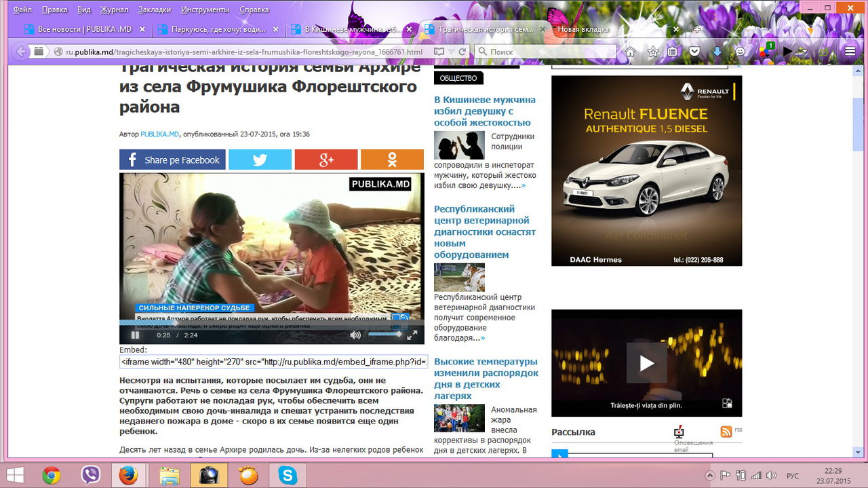Open the Закладки menu
Image resolution: width=868 pixels, height=488 pixels.
coord(155,10)
